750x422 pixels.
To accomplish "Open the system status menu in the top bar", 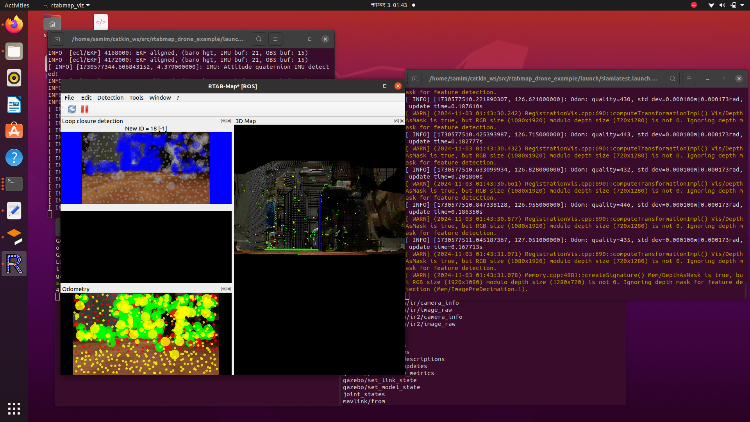I will (x=725, y=4).
